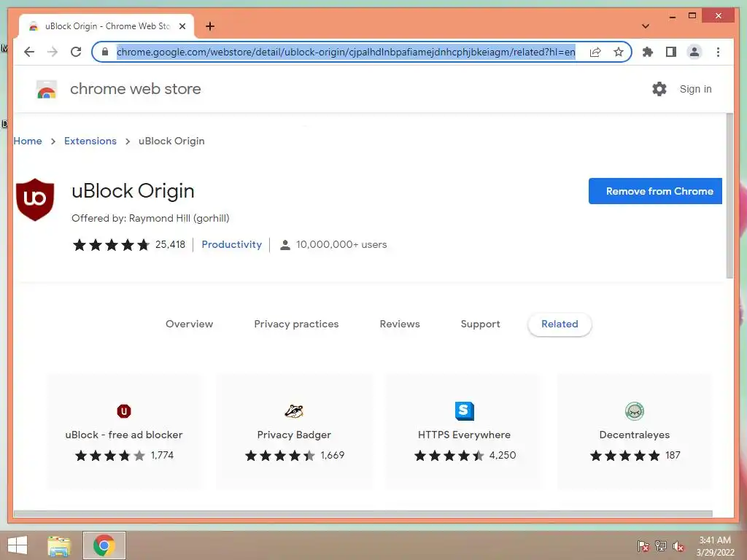Click the Chrome Web Store logo

(x=47, y=89)
